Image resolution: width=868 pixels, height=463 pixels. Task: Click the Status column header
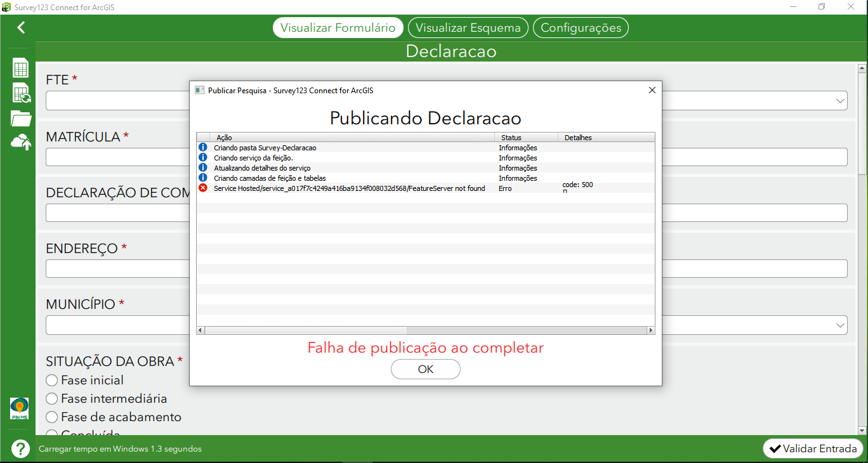[x=526, y=137]
